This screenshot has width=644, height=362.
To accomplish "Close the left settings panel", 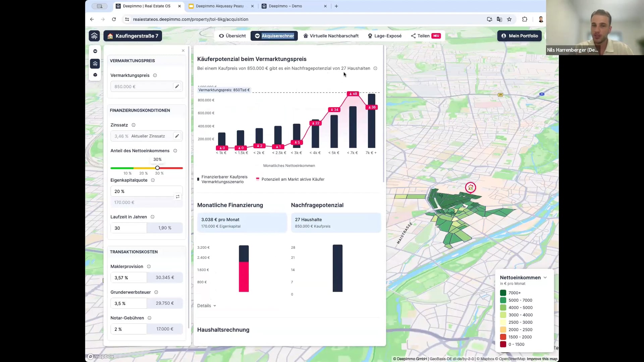I will point(183,51).
